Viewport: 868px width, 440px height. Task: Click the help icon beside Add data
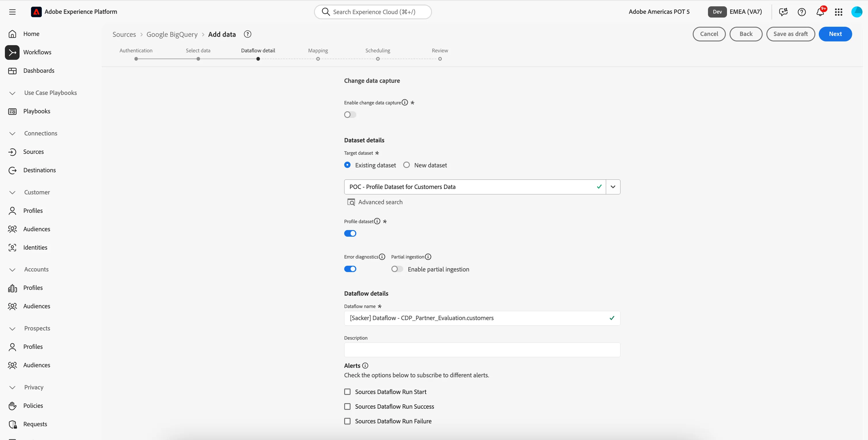247,34
